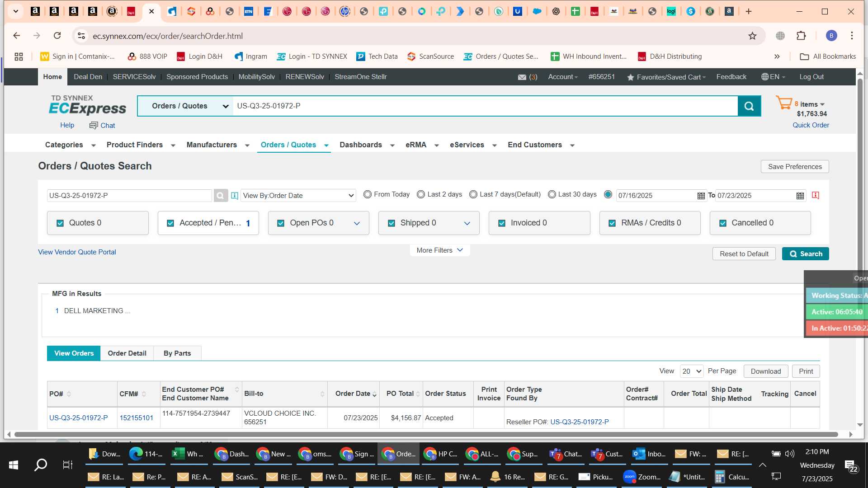
Task: Expand the Shipped chevron
Action: tap(467, 223)
